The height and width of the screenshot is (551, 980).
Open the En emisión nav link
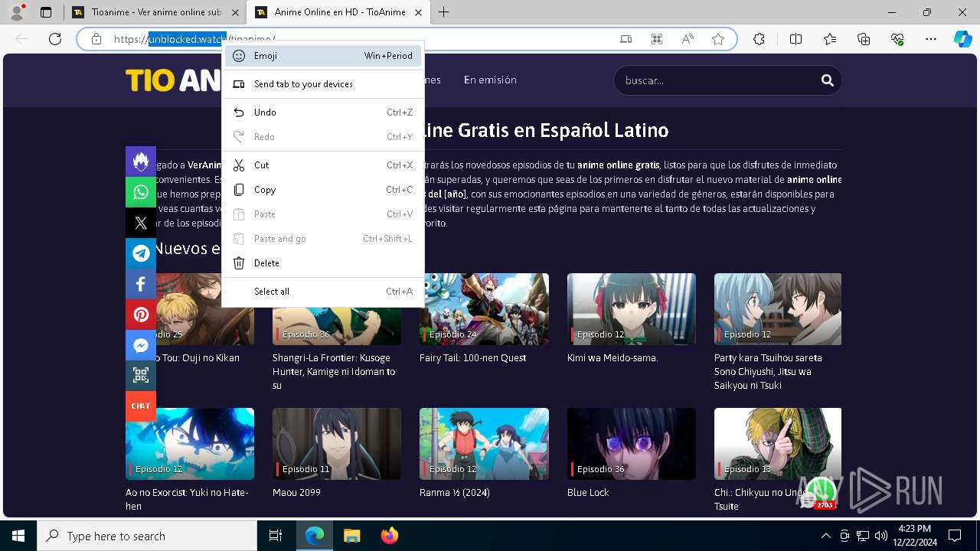(490, 80)
